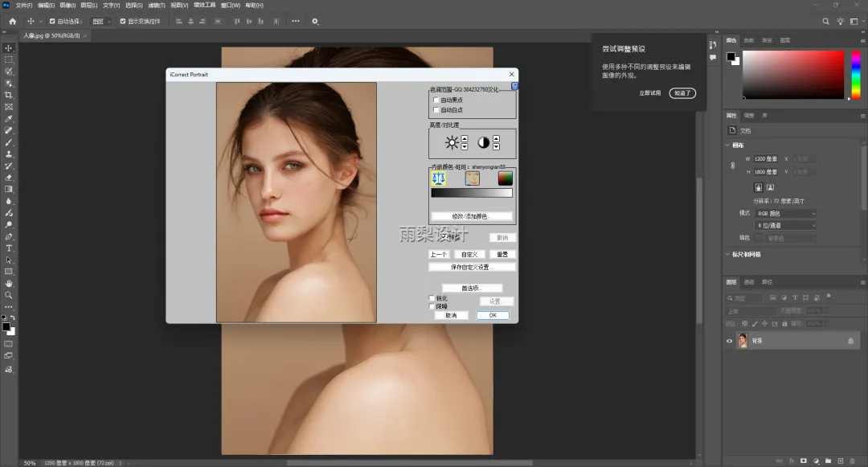
Task: Hide the 背景 layer with eye icon
Action: tap(730, 341)
